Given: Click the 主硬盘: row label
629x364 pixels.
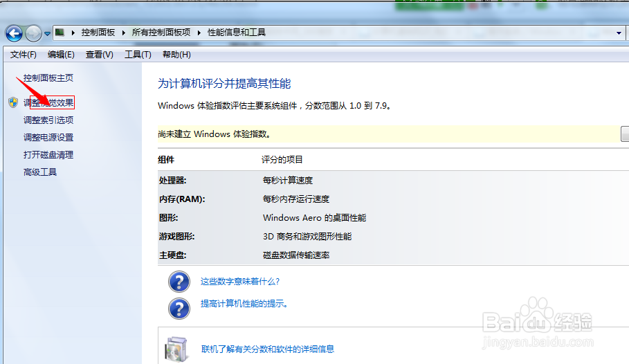Looking at the screenshot, I should pos(172,255).
